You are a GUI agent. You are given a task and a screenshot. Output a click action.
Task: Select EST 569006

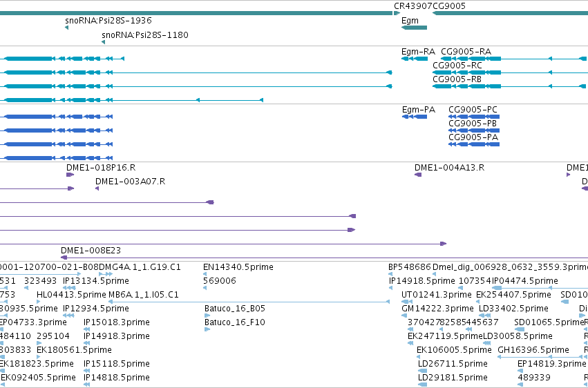205,288
